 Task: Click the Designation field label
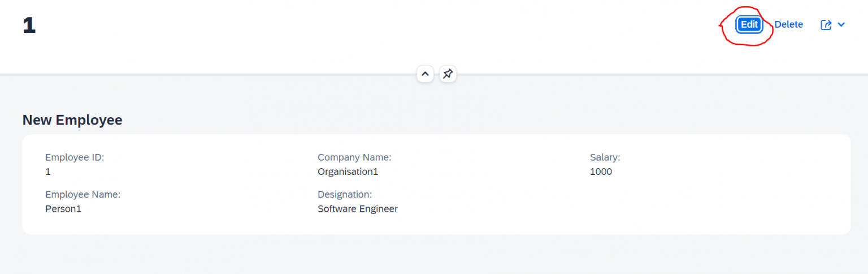[345, 195]
